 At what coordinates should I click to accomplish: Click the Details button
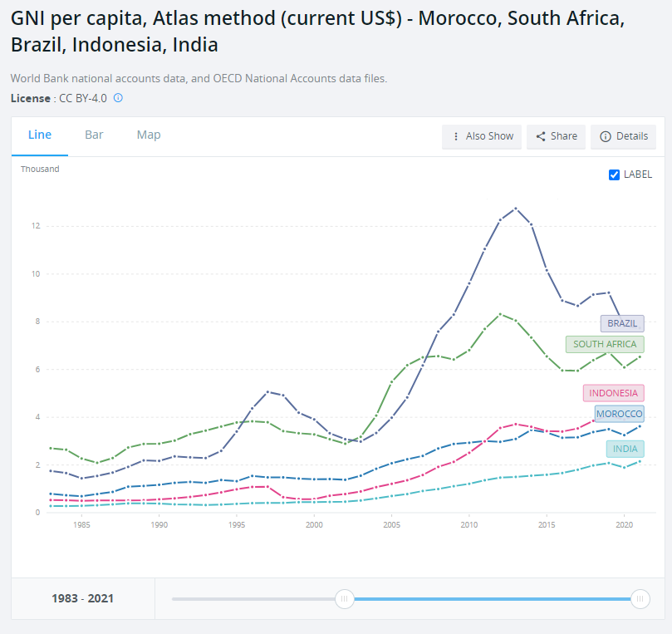623,136
